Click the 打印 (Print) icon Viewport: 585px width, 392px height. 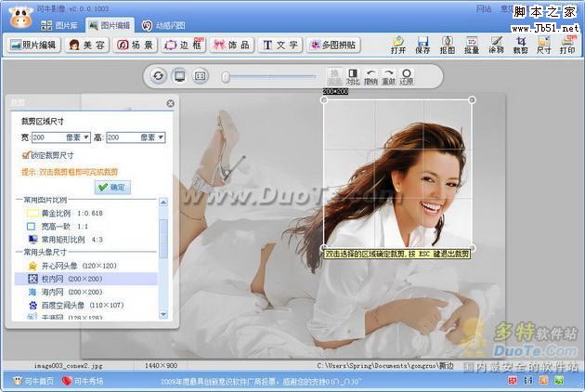pos(567,45)
